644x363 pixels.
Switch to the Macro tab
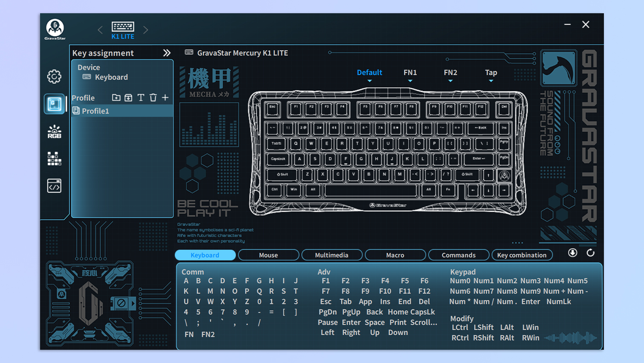pyautogui.click(x=395, y=255)
